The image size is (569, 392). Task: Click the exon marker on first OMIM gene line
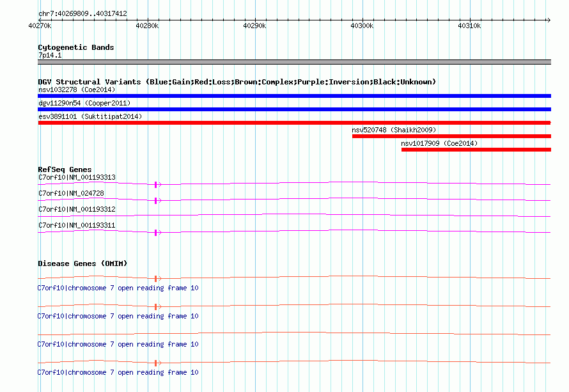tap(156, 279)
